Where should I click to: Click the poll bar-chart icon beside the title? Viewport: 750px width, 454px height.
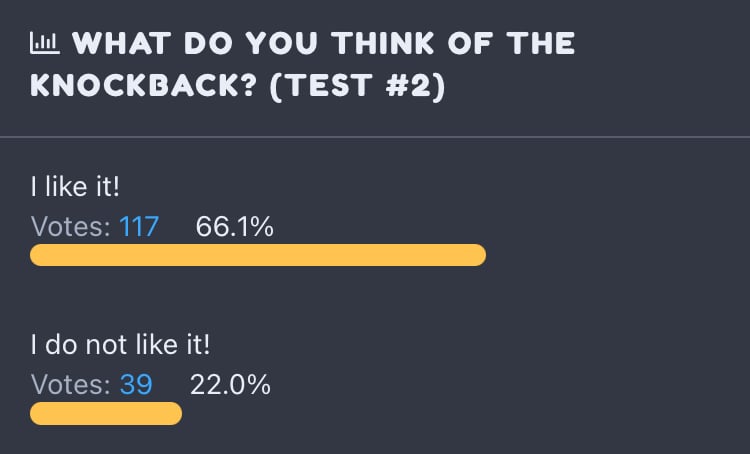point(44,43)
